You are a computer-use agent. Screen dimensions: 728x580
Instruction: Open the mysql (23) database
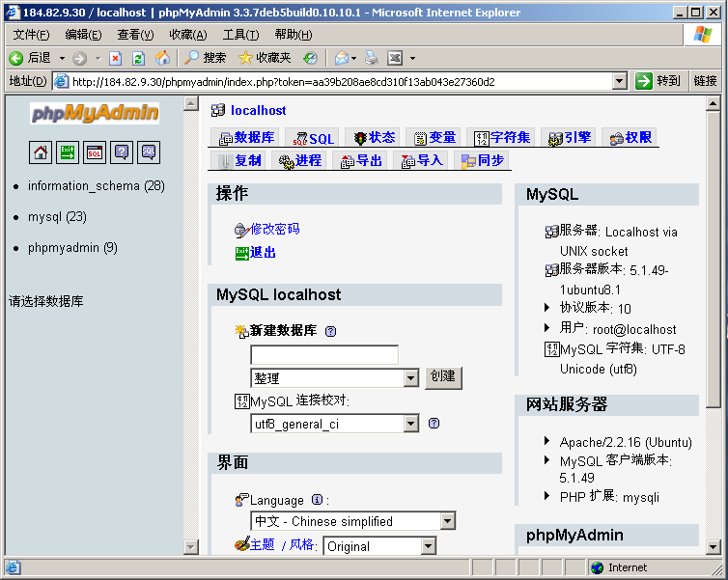pyautogui.click(x=57, y=217)
